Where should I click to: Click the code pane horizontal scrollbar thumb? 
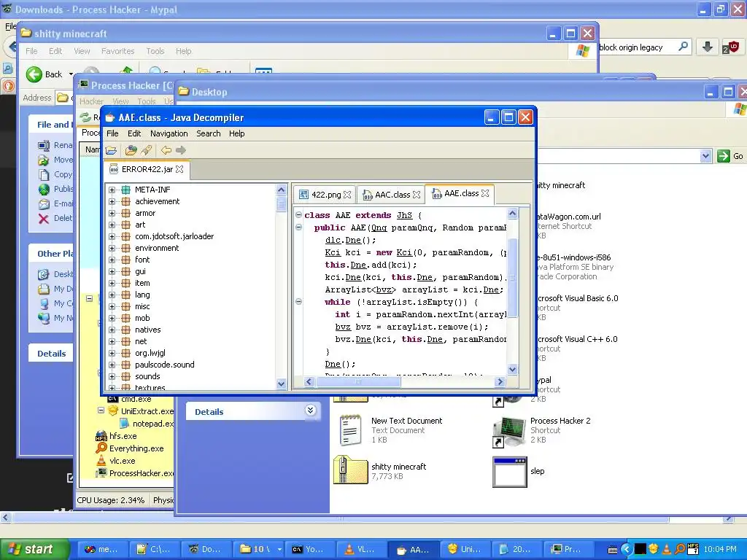click(358, 381)
